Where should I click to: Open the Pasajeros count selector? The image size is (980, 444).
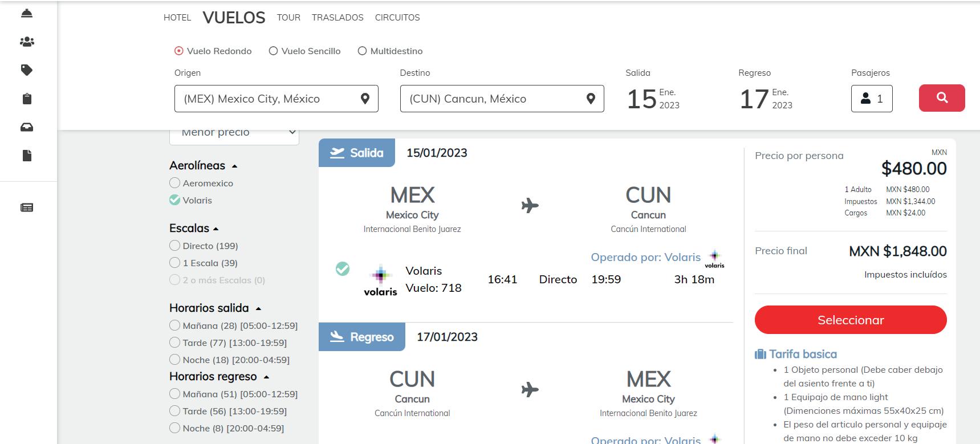pyautogui.click(x=871, y=99)
